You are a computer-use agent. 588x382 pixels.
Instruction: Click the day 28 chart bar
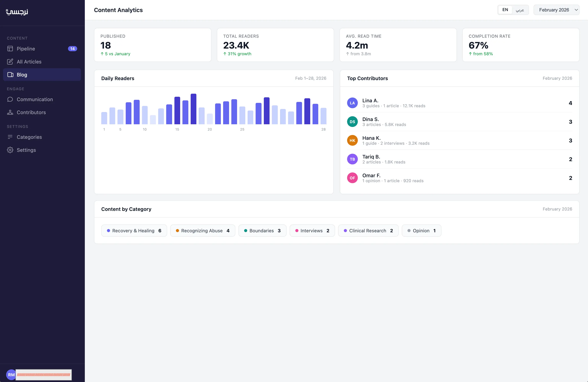coord(323,116)
